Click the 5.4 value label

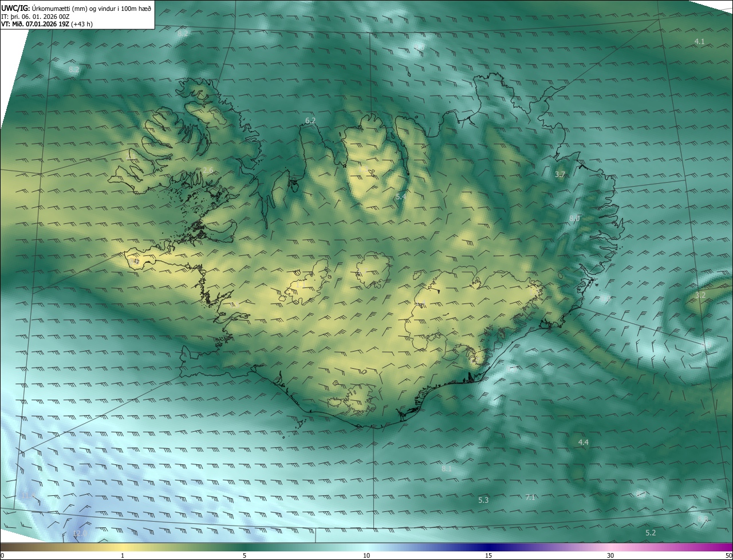click(x=401, y=197)
